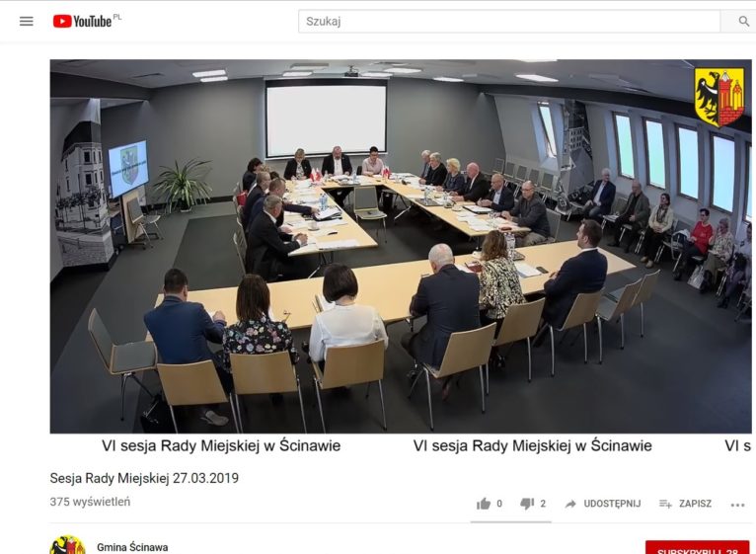Subscribe with the red SUBSKRYBUJ button
This screenshot has width=756, height=554.
click(698, 548)
